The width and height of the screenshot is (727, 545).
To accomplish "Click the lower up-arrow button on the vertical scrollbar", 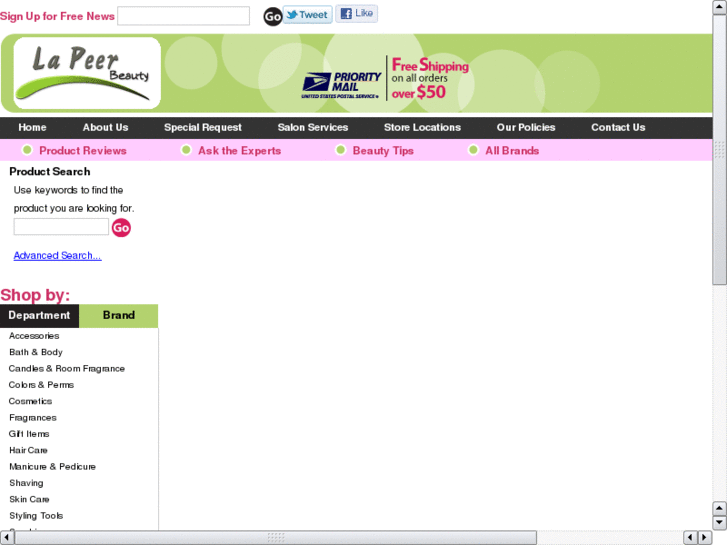I will (720, 508).
